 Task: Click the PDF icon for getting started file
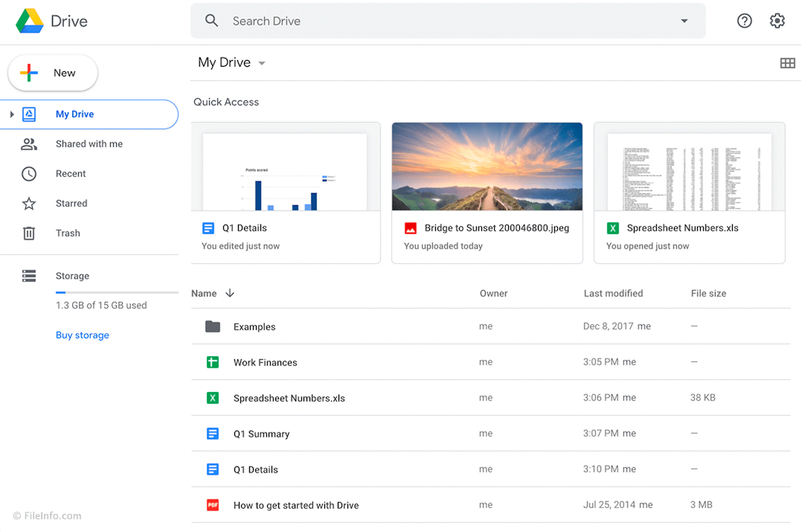point(213,505)
